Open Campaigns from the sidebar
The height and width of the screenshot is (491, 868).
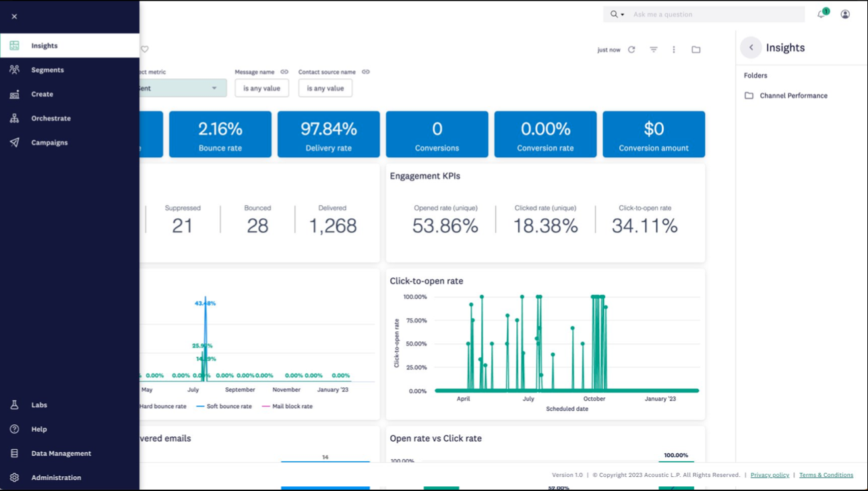tap(49, 143)
